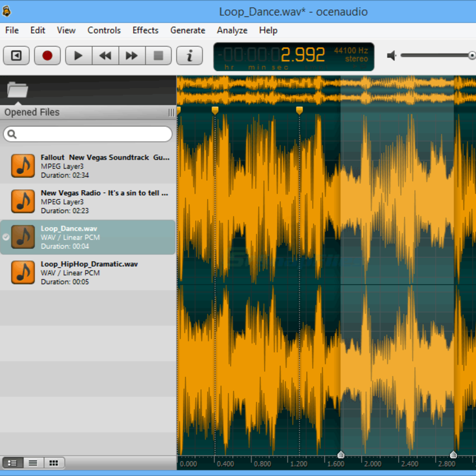Select the first marker at track start
The image size is (476, 476).
[179, 111]
